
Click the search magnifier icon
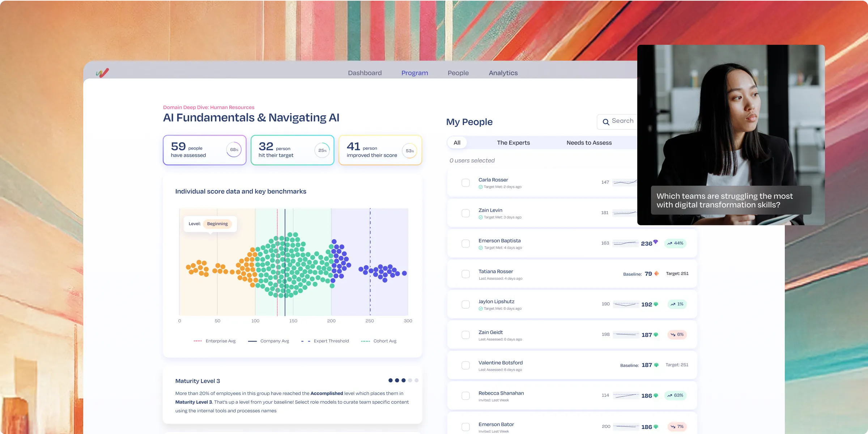[606, 122]
